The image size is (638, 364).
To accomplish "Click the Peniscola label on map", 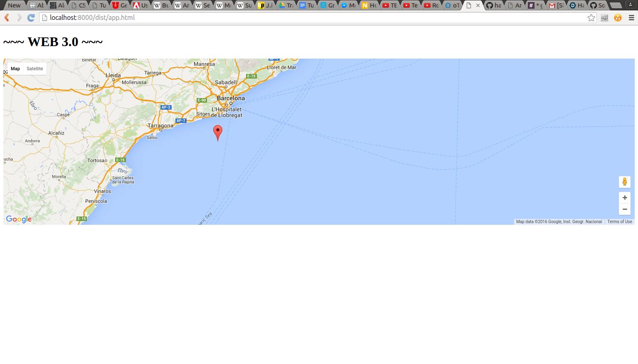I will tap(96, 201).
